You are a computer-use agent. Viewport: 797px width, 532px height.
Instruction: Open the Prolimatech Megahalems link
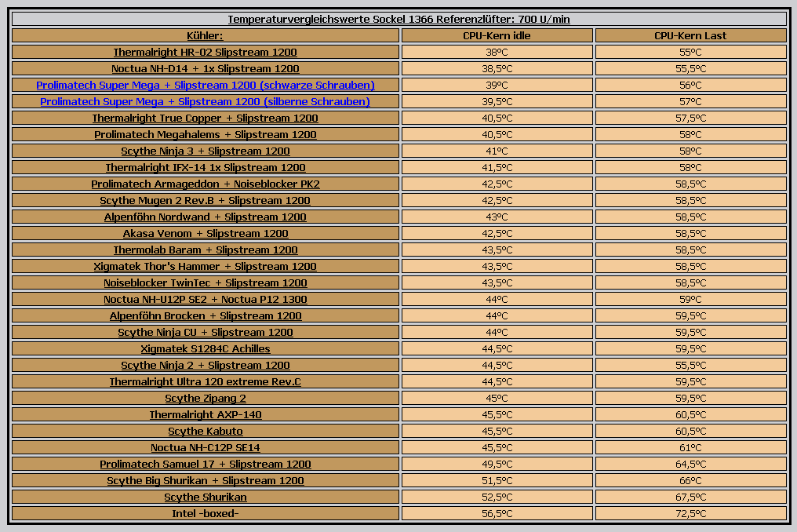[x=205, y=134]
